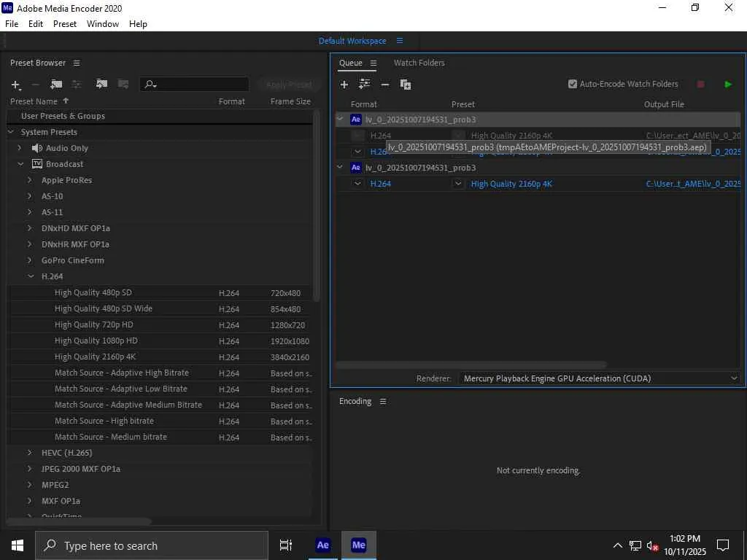Viewport: 747px width, 560px height.
Task: Click the Add Output sliders icon in Queue
Action: click(365, 85)
